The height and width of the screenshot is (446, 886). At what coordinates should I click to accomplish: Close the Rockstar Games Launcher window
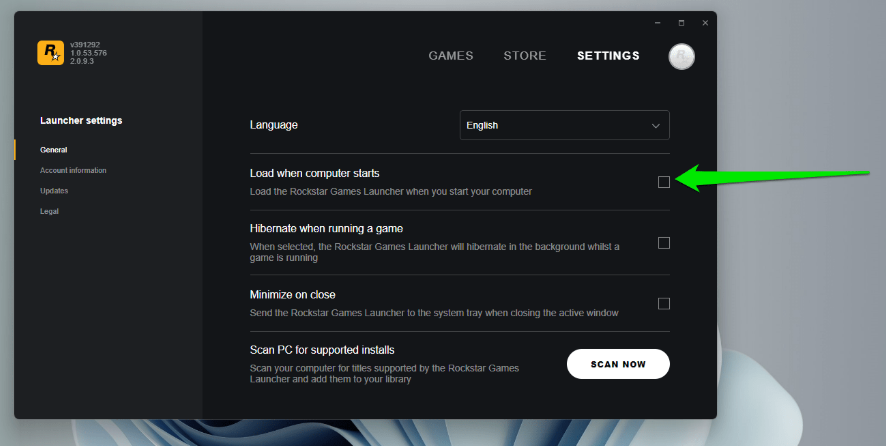click(705, 22)
